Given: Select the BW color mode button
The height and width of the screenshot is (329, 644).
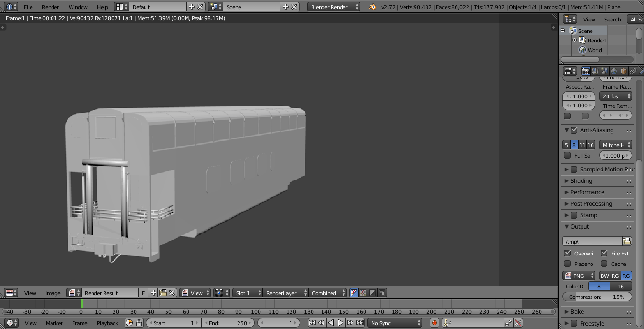Looking at the screenshot, I should (604, 276).
